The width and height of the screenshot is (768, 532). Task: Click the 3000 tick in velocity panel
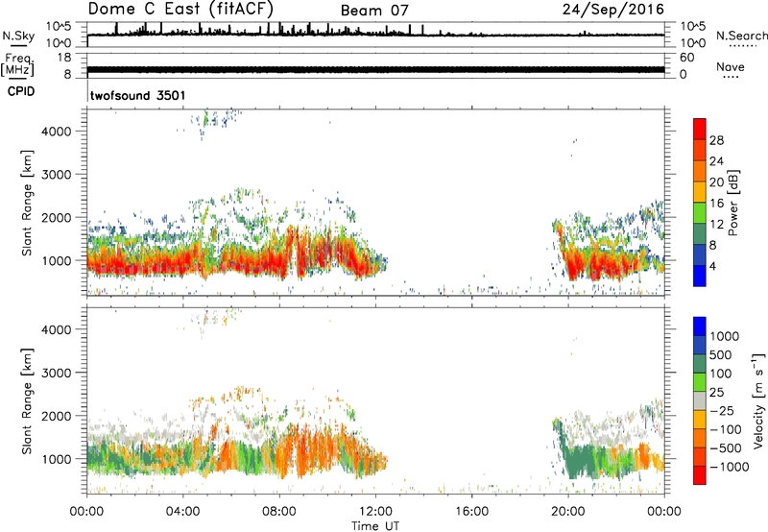coord(57,373)
